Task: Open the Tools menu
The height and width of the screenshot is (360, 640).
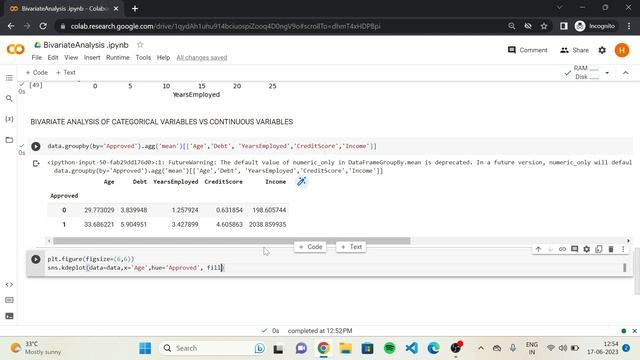Action: pyautogui.click(x=143, y=58)
